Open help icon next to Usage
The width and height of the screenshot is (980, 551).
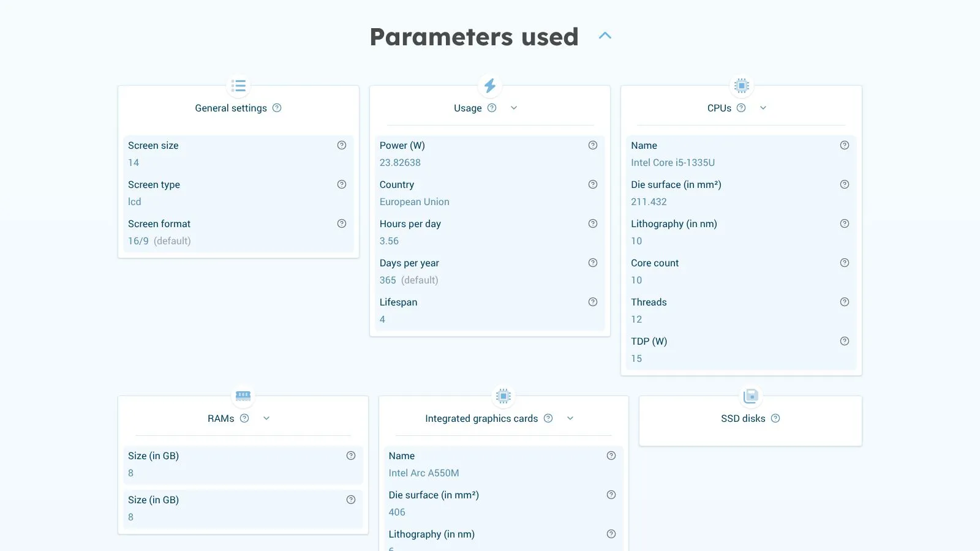coord(492,108)
